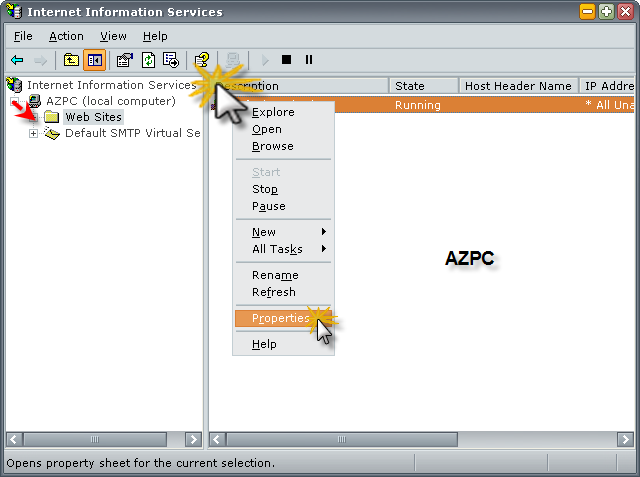Open the Action menu in menu bar

pos(66,36)
